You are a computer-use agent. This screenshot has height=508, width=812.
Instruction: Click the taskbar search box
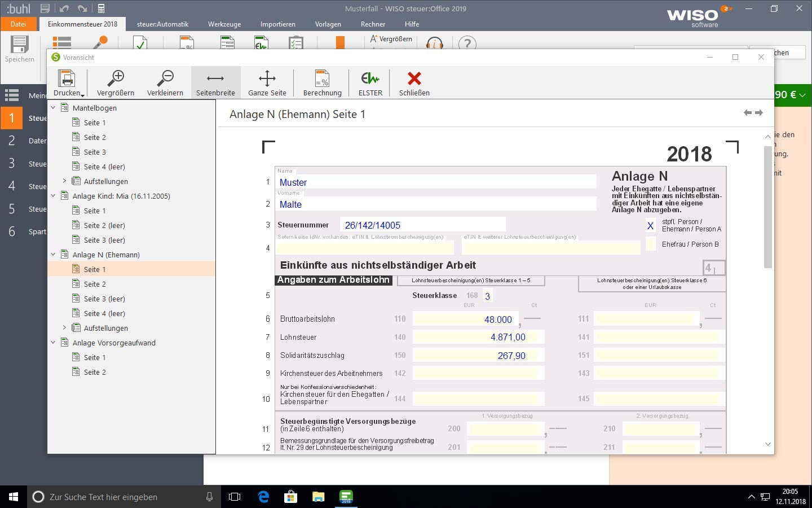pos(123,497)
